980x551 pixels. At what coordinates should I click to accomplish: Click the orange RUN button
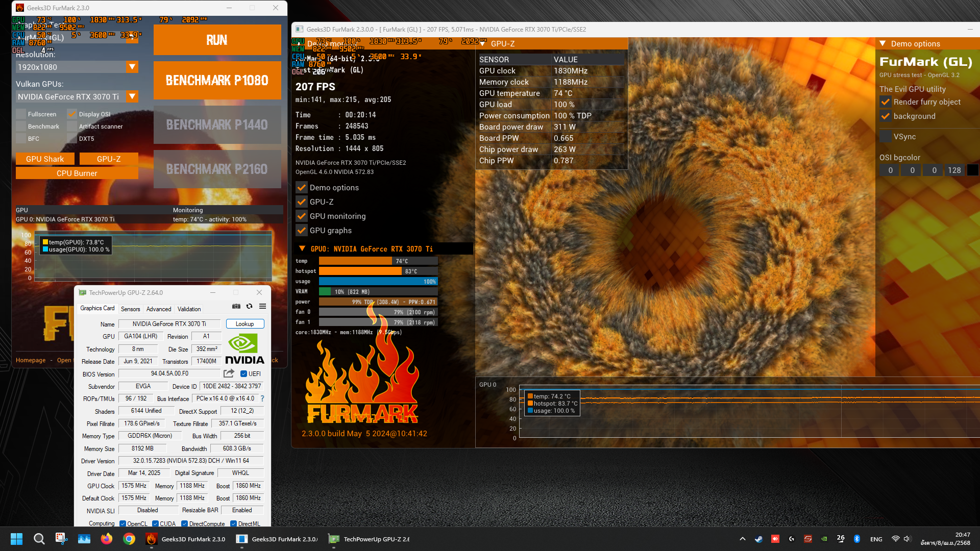(217, 40)
